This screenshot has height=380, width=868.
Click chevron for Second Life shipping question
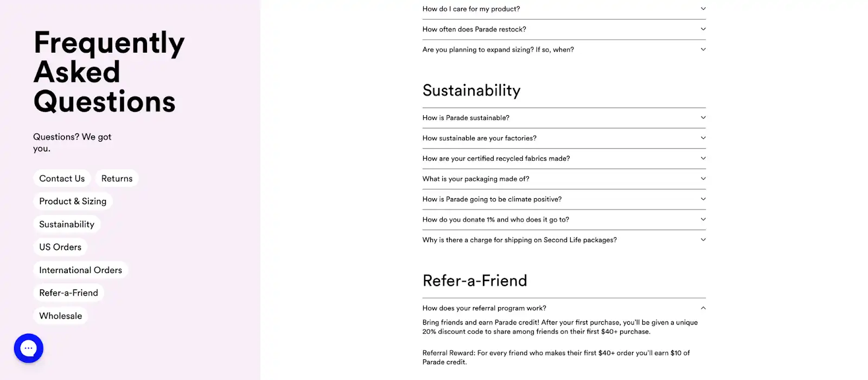tap(703, 240)
